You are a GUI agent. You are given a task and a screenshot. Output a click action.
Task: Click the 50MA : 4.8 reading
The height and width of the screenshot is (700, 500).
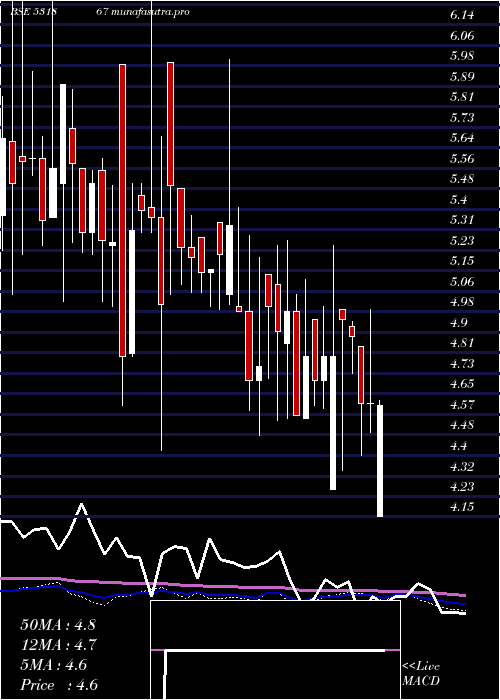pyautogui.click(x=58, y=625)
